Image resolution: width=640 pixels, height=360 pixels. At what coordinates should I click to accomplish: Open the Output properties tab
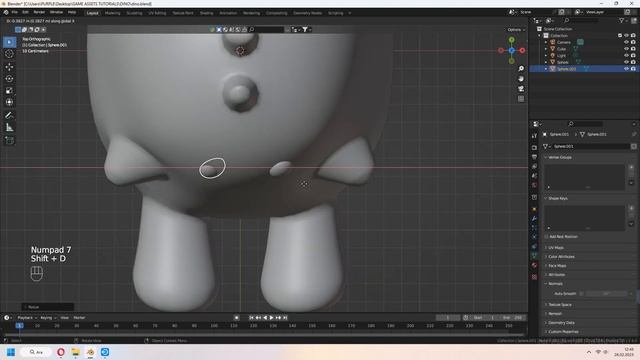[534, 157]
